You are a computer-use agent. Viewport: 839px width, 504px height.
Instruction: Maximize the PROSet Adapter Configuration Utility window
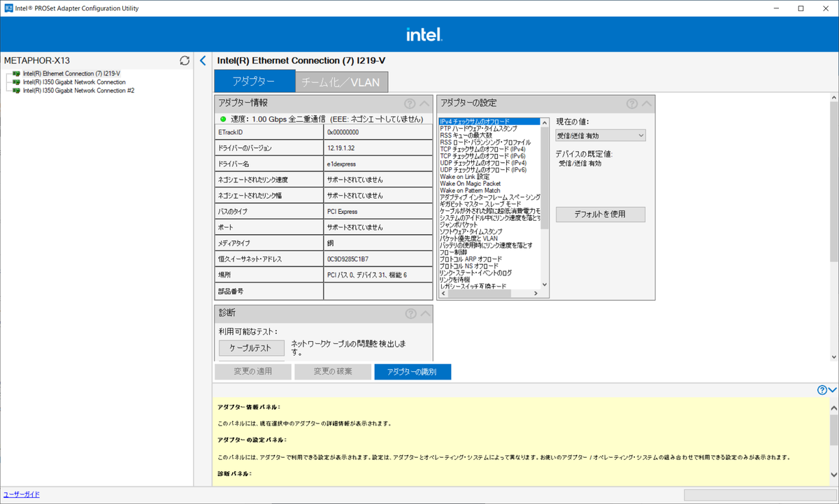801,8
